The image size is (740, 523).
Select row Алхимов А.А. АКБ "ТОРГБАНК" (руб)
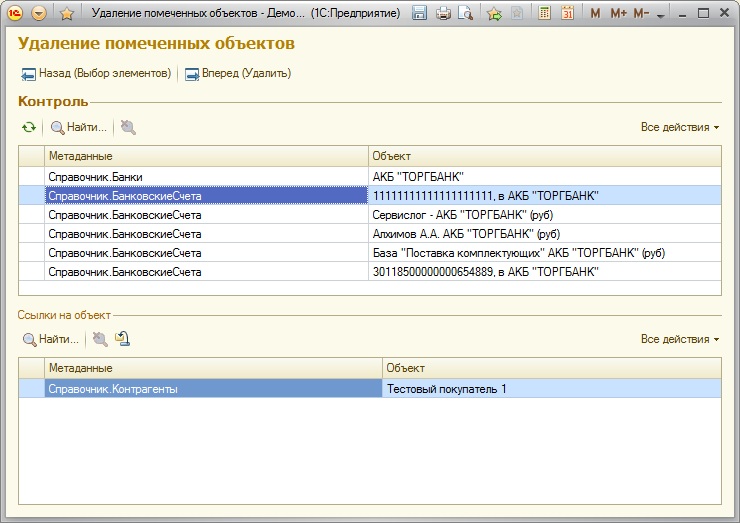465,234
